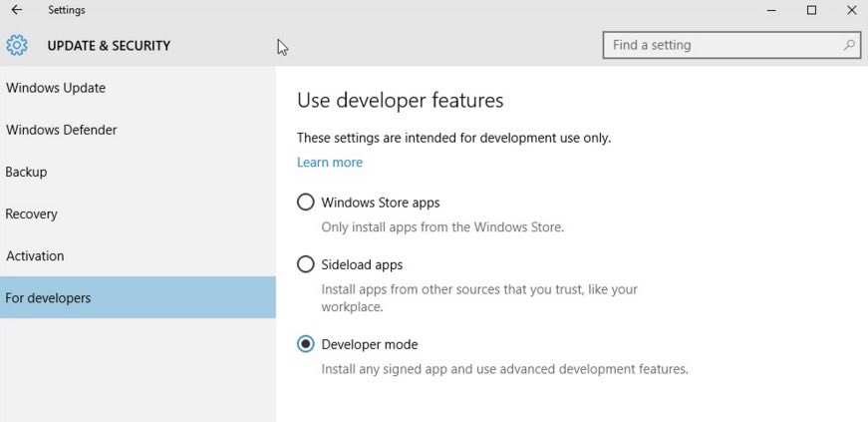Maximize the Settings window
Viewport: 868px width, 422px height.
point(811,10)
